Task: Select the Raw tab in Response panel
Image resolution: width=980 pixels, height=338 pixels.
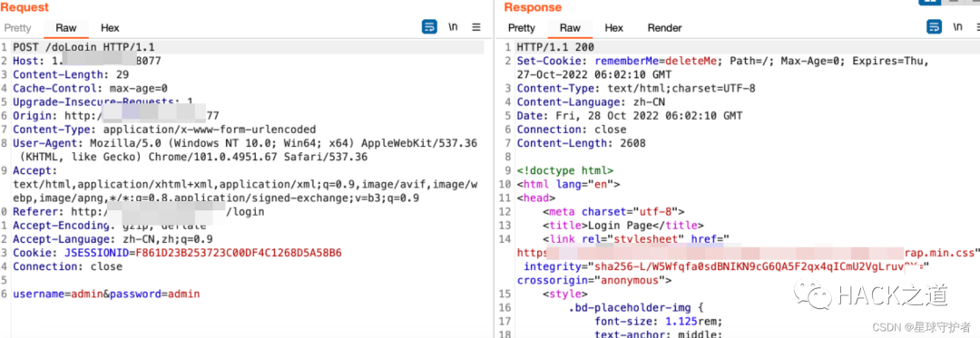Action: (570, 28)
